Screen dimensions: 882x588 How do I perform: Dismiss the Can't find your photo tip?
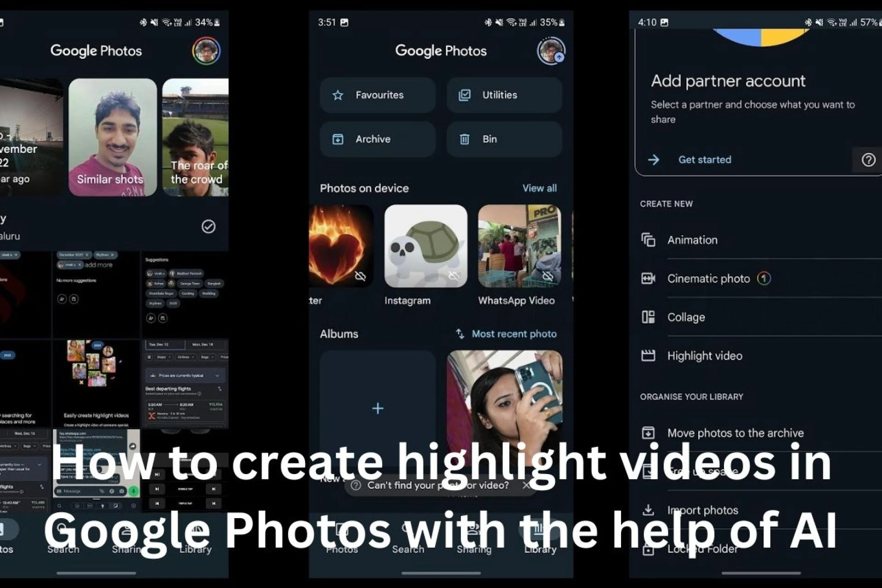526,485
